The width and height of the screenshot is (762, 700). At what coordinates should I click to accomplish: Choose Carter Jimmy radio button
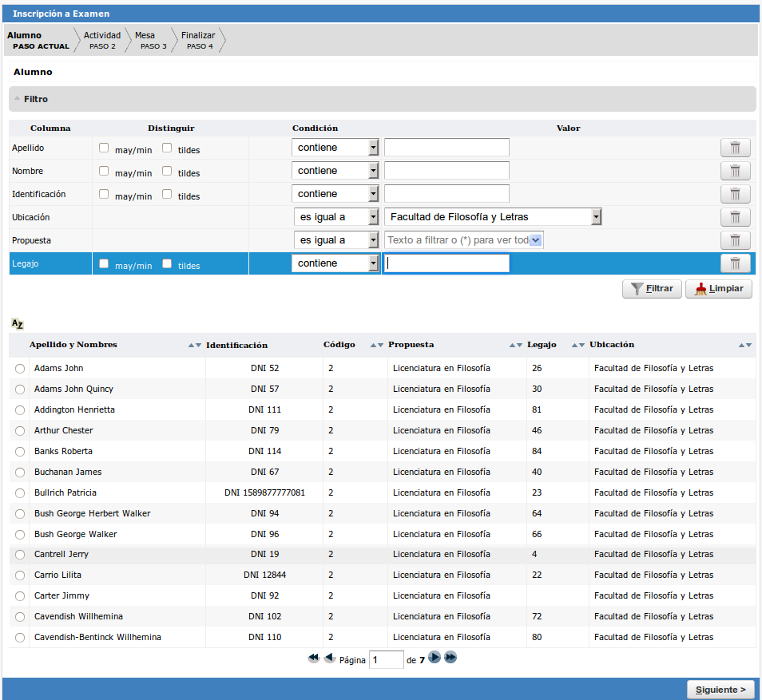pyautogui.click(x=20, y=596)
